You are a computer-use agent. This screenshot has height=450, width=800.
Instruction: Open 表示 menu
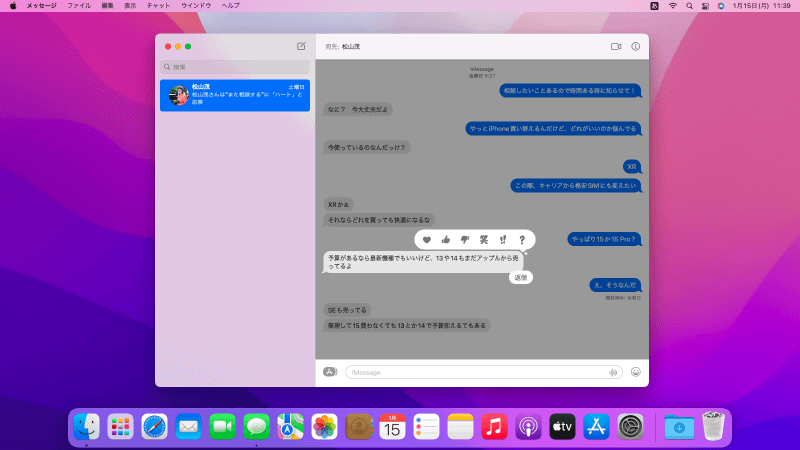pos(130,6)
